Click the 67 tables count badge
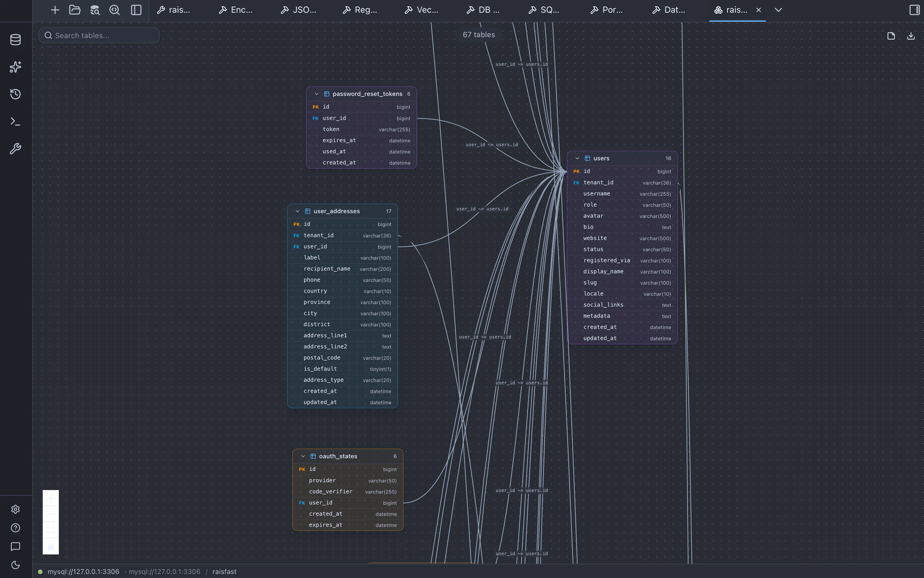The height and width of the screenshot is (578, 924). [x=479, y=35]
